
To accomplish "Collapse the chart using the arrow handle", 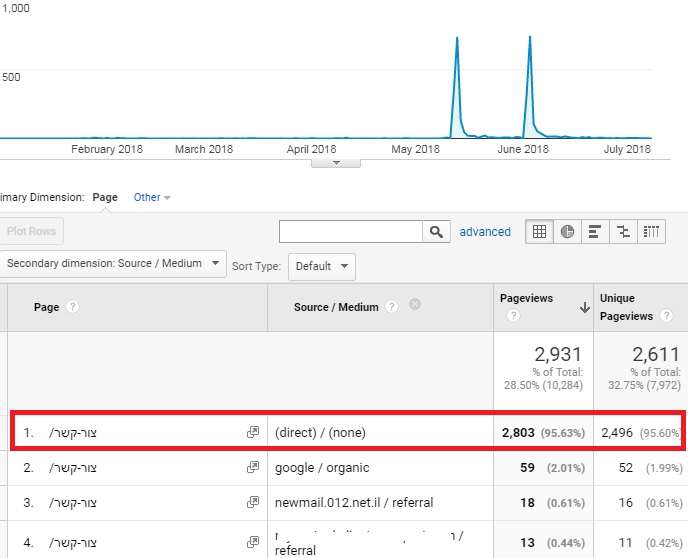I will pyautogui.click(x=337, y=162).
